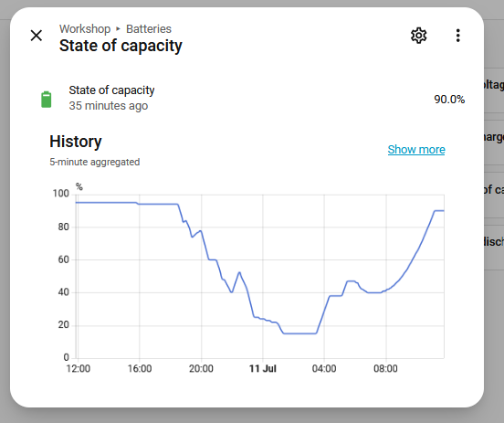Click the green battery icon
Image resolution: width=504 pixels, height=423 pixels.
47,100
